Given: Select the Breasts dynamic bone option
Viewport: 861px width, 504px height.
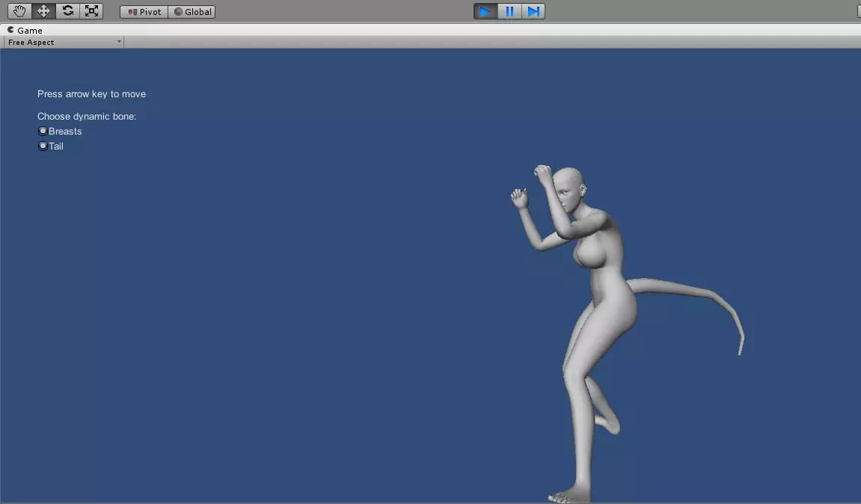Looking at the screenshot, I should coord(43,130).
